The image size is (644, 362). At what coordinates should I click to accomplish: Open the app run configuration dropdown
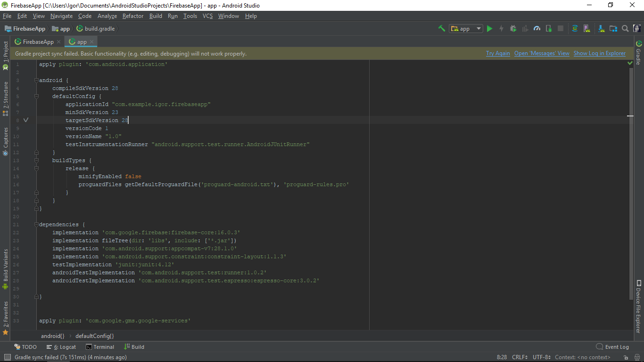click(466, 29)
